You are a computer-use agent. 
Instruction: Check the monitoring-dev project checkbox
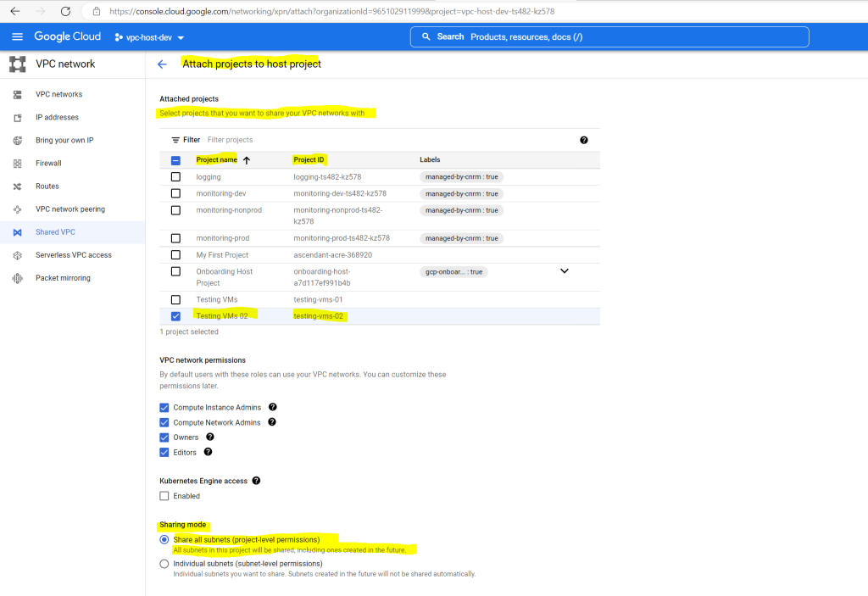tap(175, 193)
